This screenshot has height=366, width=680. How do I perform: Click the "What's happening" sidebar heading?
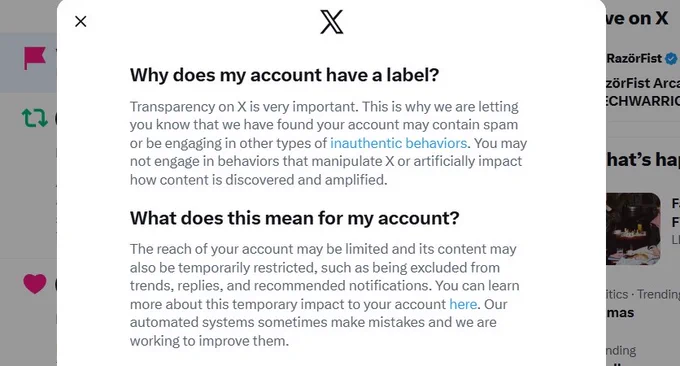click(x=643, y=160)
